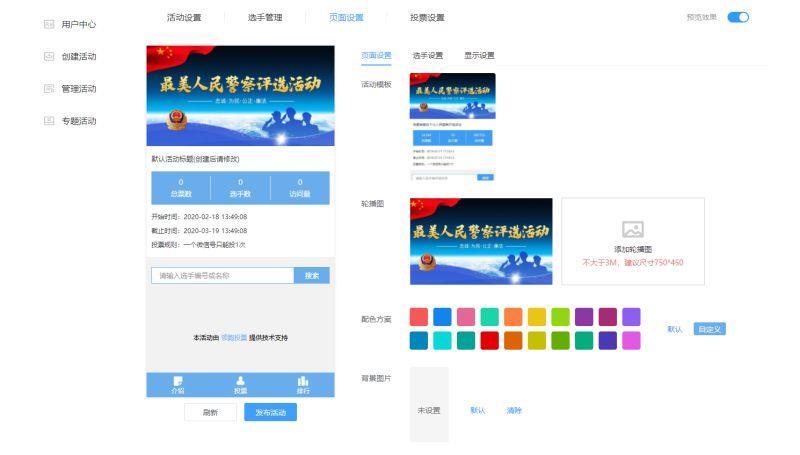Tap the 介绍 icon in preview footer
Image resolution: width=800 pixels, height=455 pixels.
pos(177,384)
